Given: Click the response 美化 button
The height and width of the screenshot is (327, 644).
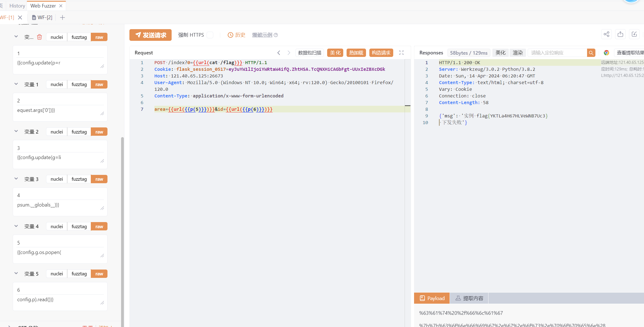Looking at the screenshot, I should coord(500,53).
